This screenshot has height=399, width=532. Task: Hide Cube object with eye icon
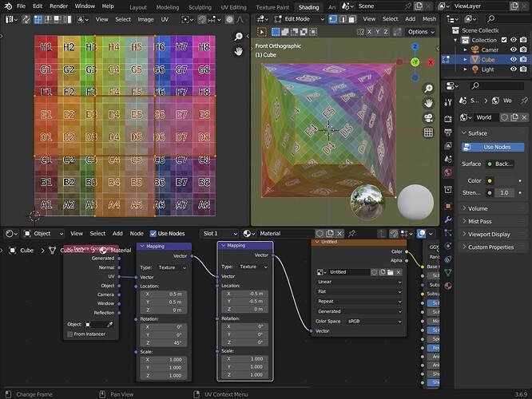tap(514, 59)
